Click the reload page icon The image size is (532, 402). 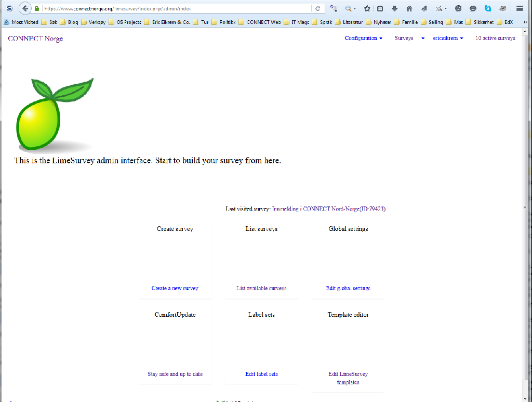(x=317, y=8)
